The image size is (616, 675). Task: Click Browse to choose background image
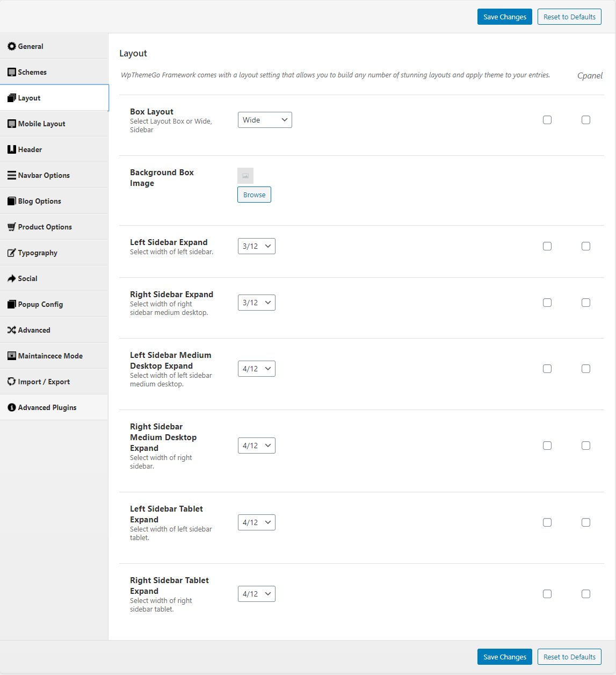coord(254,195)
